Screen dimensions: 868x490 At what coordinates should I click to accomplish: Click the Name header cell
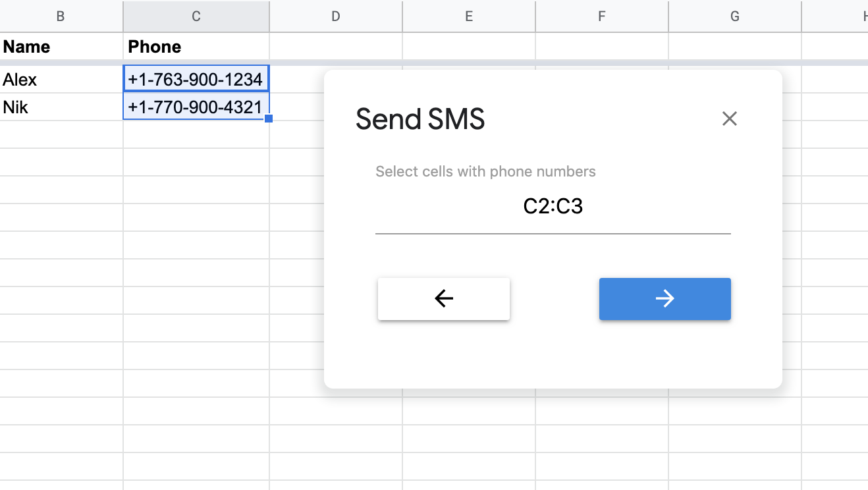[x=59, y=46]
